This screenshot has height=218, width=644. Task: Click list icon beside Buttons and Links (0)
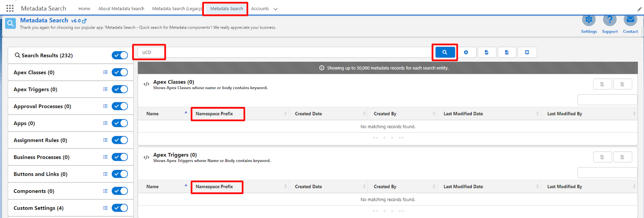(105, 174)
